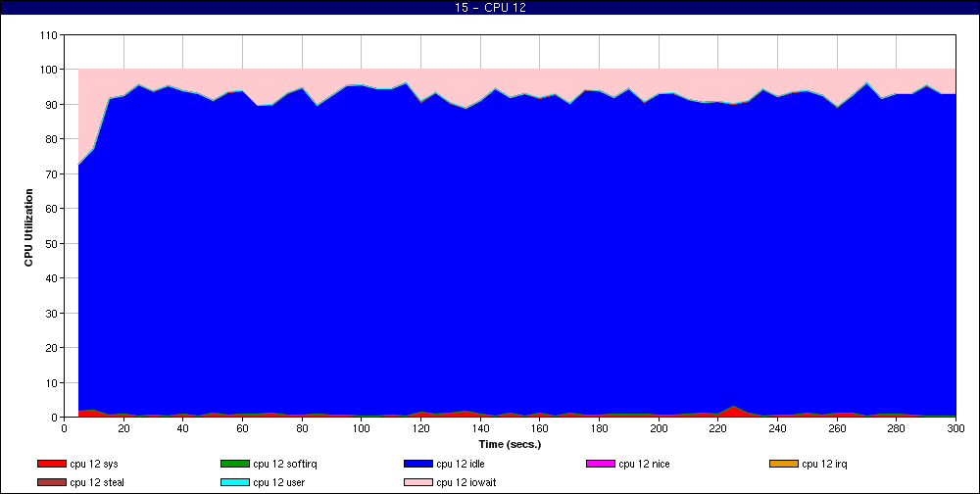
Task: Click the x-axis tick label 260
Action: 837,428
